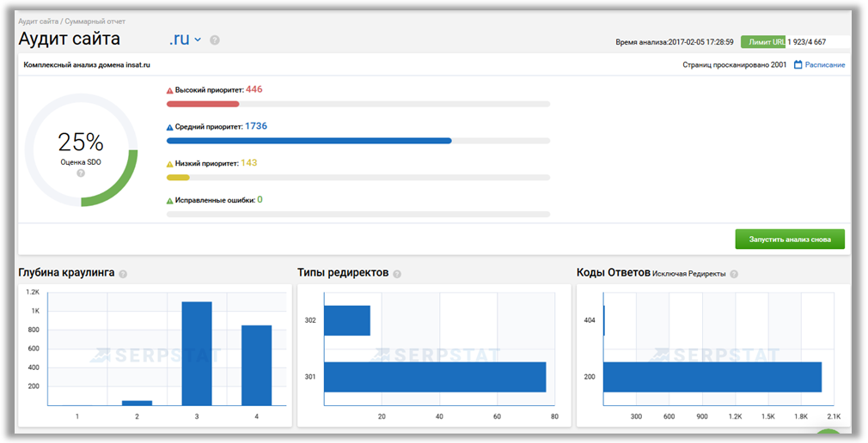
Task: Expand the .ru domain dropdown chevron
Action: point(198,39)
